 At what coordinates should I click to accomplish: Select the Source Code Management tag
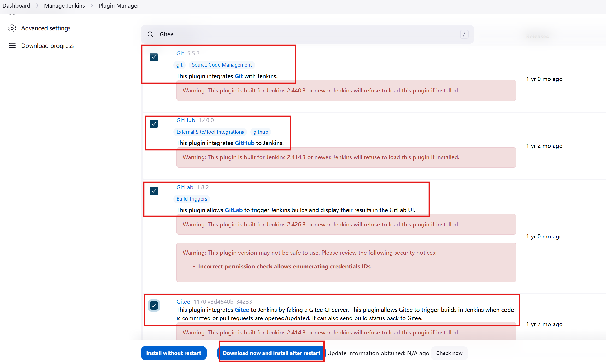point(222,65)
